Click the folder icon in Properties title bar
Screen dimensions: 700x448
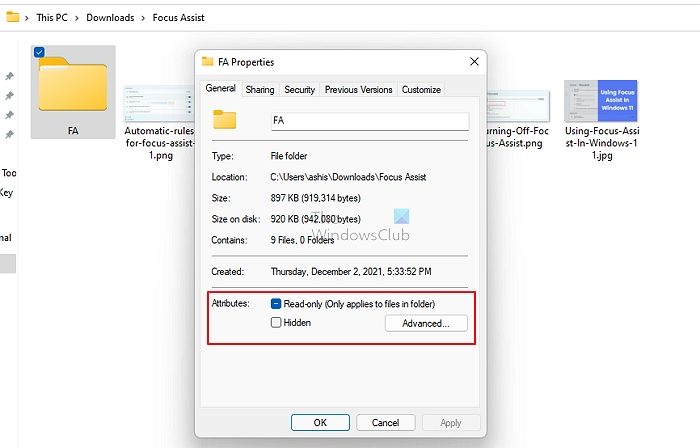(208, 62)
